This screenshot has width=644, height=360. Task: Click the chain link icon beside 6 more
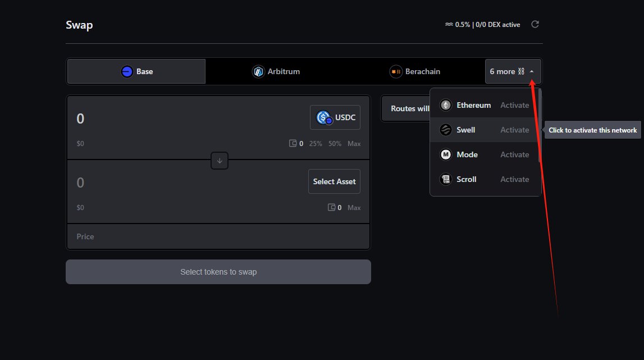point(521,71)
